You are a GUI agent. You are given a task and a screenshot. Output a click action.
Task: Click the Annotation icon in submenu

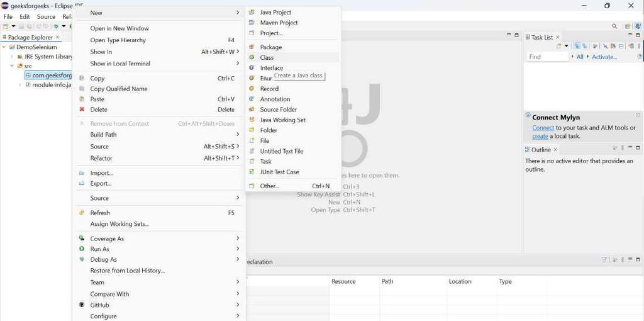[x=252, y=99]
